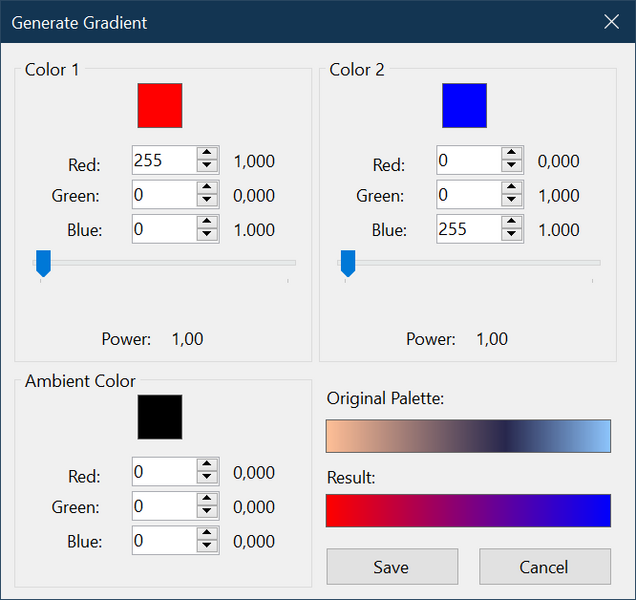Cancel the gradient dialog

[545, 567]
